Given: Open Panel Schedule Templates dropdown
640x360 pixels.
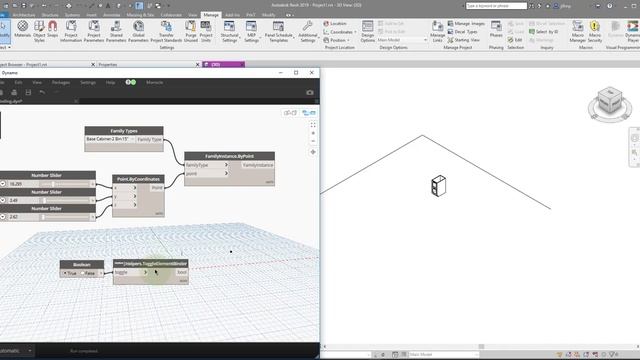Looking at the screenshot, I should tap(278, 31).
